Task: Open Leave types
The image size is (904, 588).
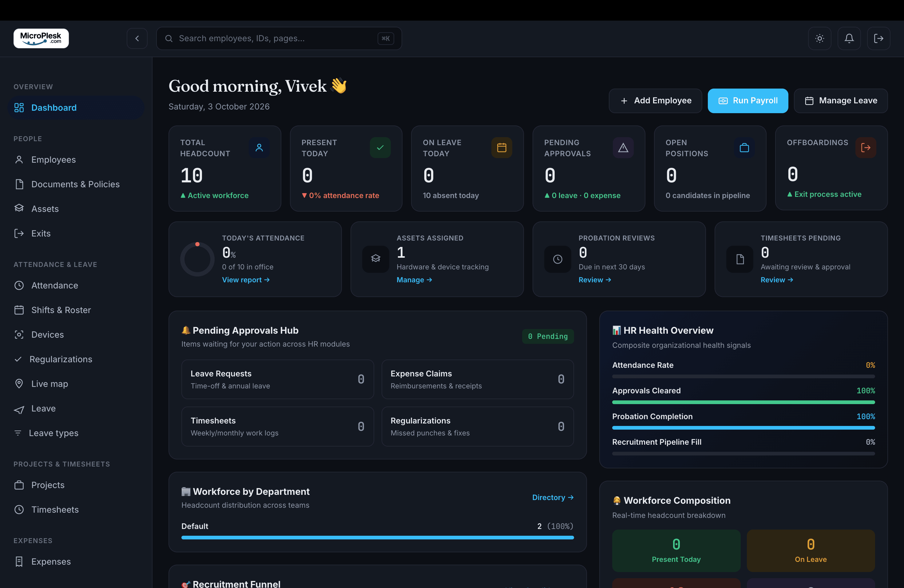Action: pos(76,433)
